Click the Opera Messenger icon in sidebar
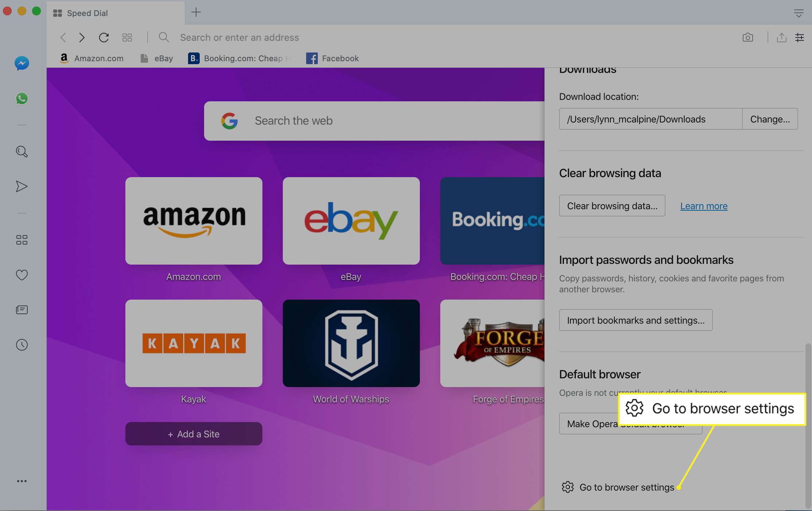Image resolution: width=812 pixels, height=511 pixels. (x=21, y=63)
